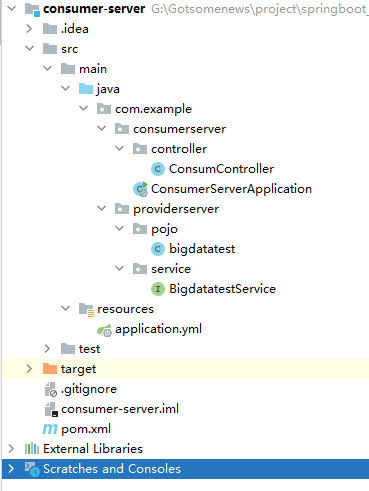Select the com.example package
This screenshot has height=491, width=369.
pos(153,109)
